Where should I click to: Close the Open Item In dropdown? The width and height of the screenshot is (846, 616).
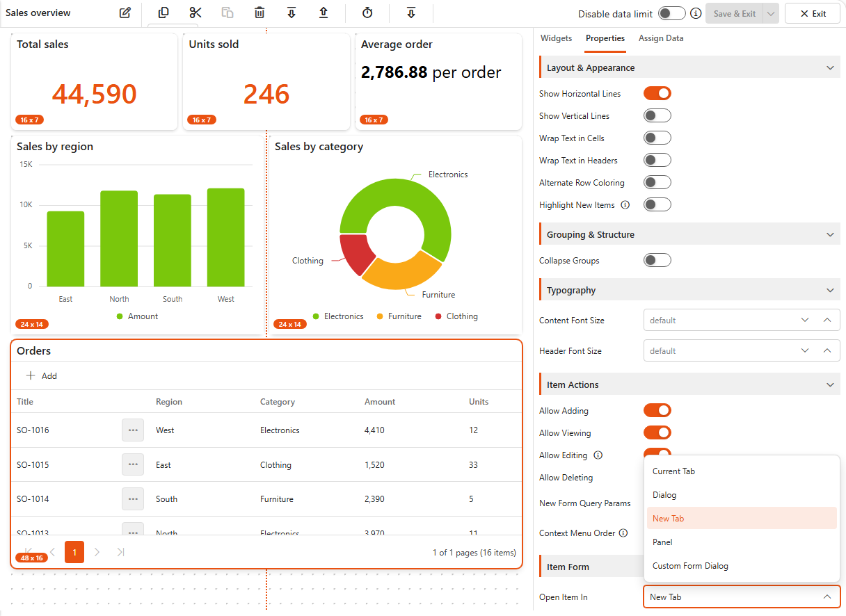pyautogui.click(x=827, y=597)
